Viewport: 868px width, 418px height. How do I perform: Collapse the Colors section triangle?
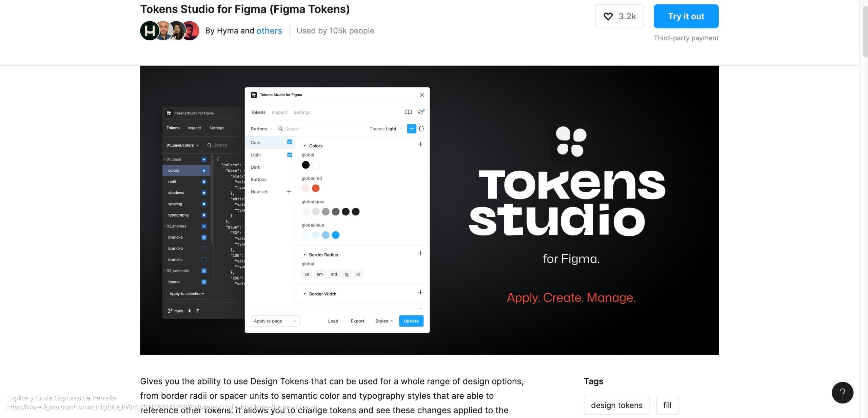[x=304, y=146]
